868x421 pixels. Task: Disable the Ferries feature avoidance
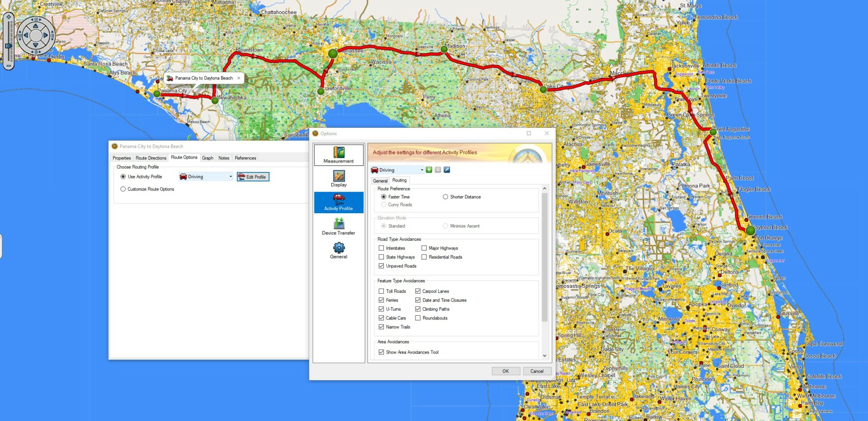point(382,300)
